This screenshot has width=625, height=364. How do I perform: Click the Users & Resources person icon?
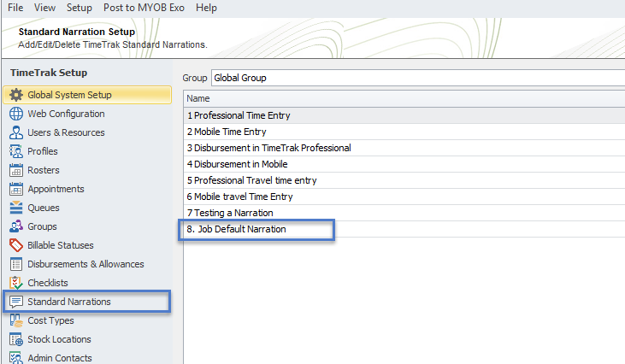click(16, 132)
